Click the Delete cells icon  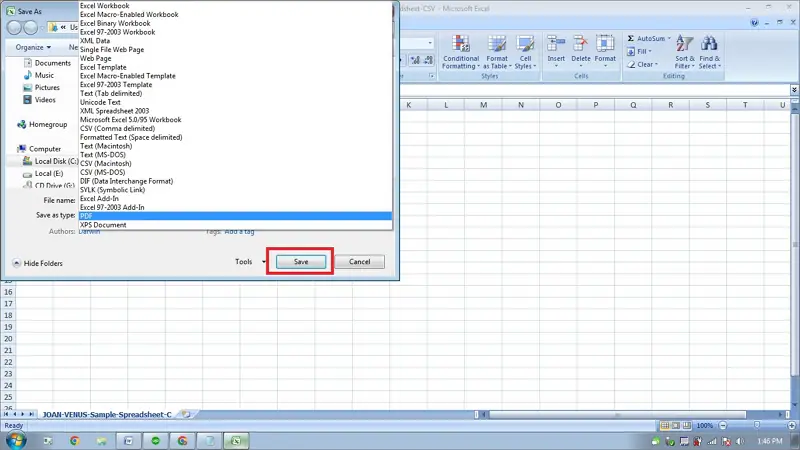click(x=581, y=44)
